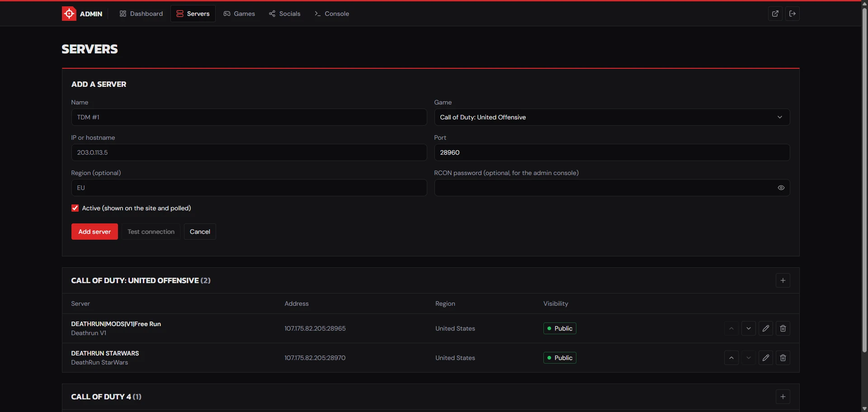868x412 pixels.
Task: Click address 107.175.82.205:28965
Action: pos(315,328)
